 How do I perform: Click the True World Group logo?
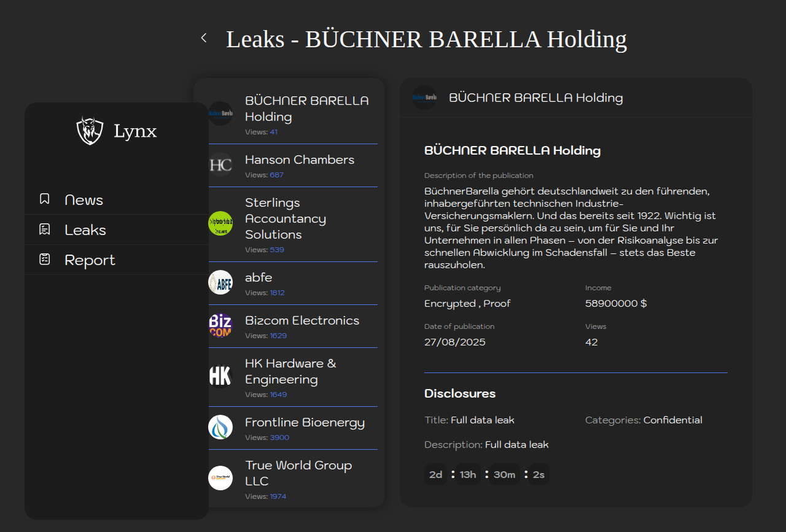coord(220,478)
